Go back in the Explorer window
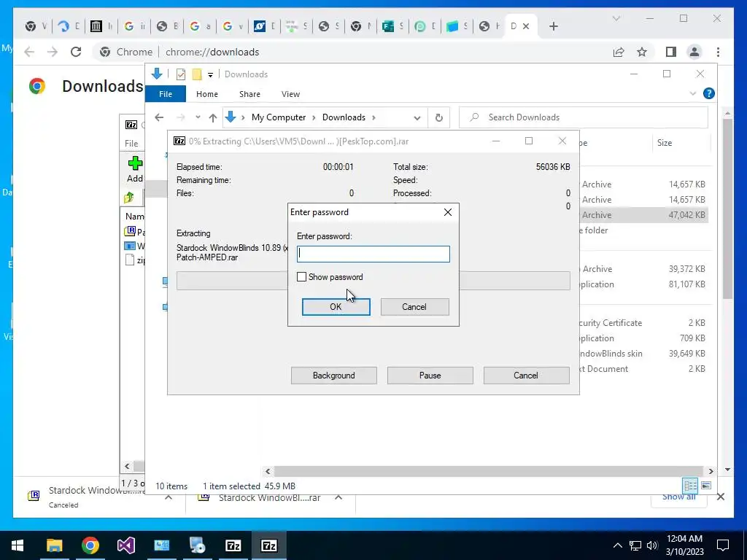 coord(159,117)
